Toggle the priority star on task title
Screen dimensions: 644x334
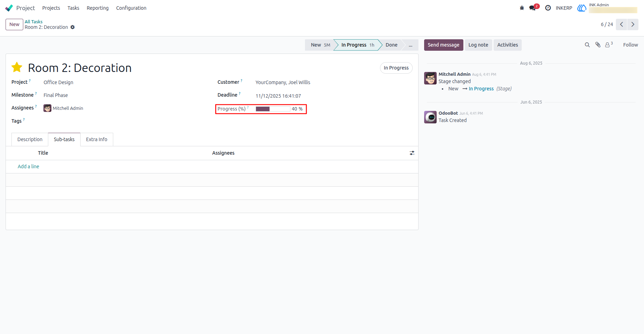pyautogui.click(x=17, y=67)
